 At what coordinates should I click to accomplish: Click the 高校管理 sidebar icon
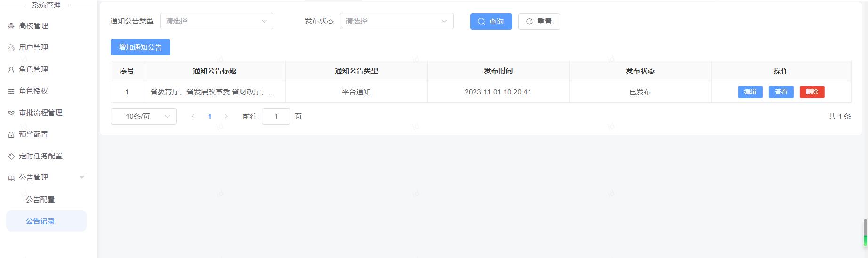[x=11, y=26]
